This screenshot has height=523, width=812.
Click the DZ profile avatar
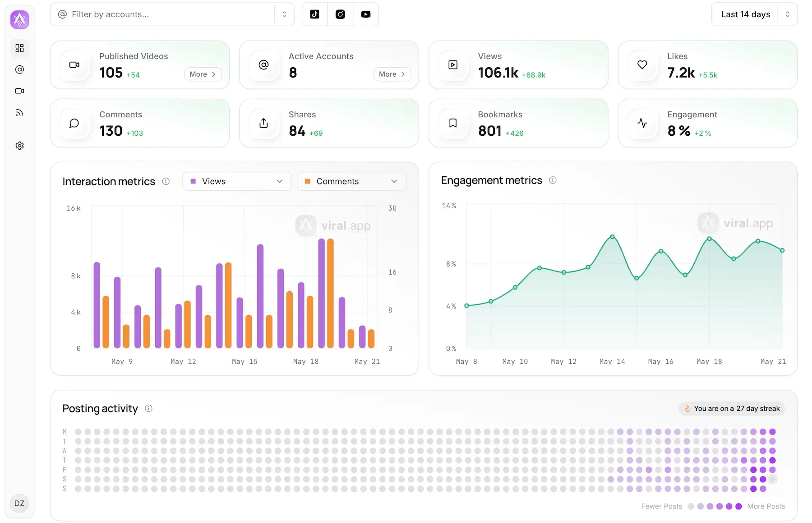point(19,503)
